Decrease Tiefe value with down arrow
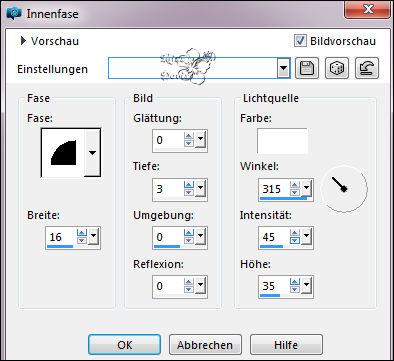Viewport: 394px width, 361px height. click(x=189, y=192)
